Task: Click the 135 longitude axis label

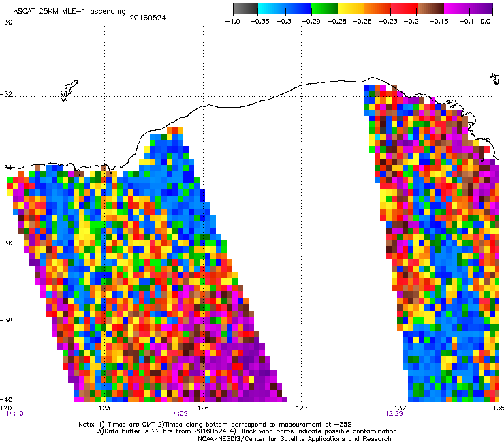Action: click(x=499, y=408)
